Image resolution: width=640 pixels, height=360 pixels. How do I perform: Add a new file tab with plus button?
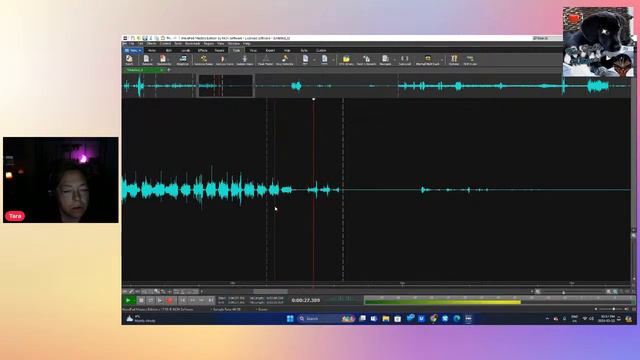(x=169, y=70)
